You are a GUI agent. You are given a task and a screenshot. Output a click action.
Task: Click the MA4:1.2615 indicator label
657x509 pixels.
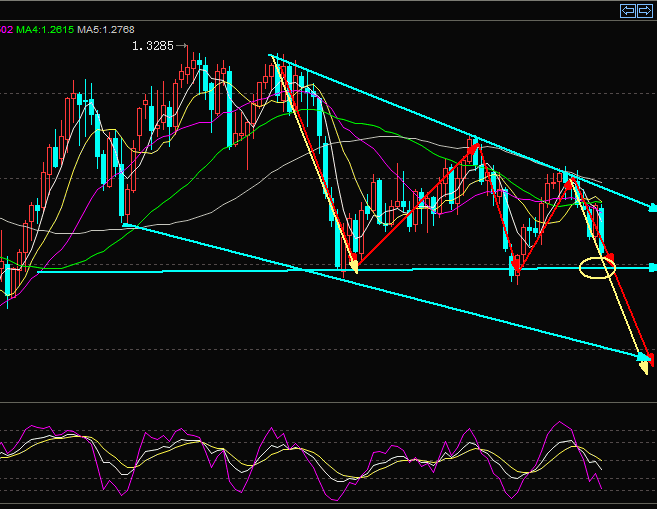pos(45,30)
